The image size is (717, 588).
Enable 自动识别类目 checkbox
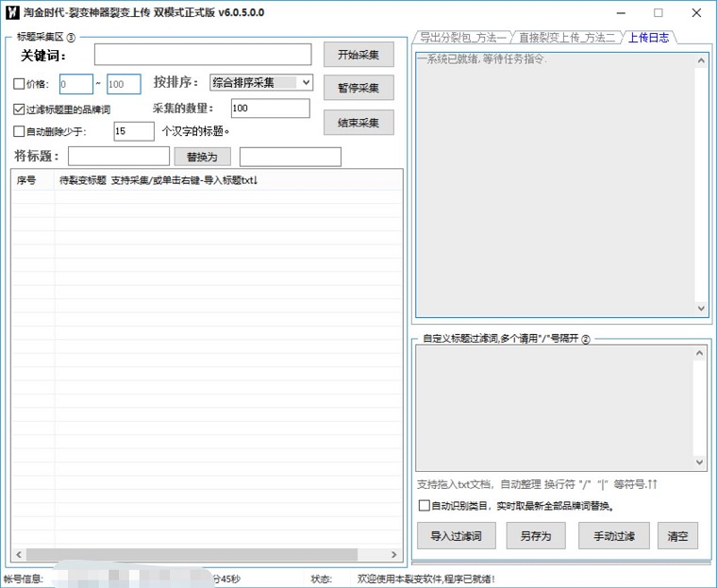tap(424, 506)
